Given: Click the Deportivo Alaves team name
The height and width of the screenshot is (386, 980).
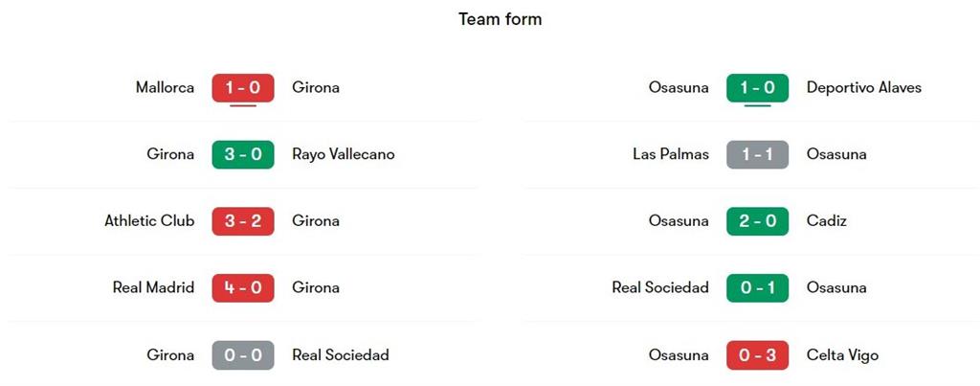Looking at the screenshot, I should 863,88.
